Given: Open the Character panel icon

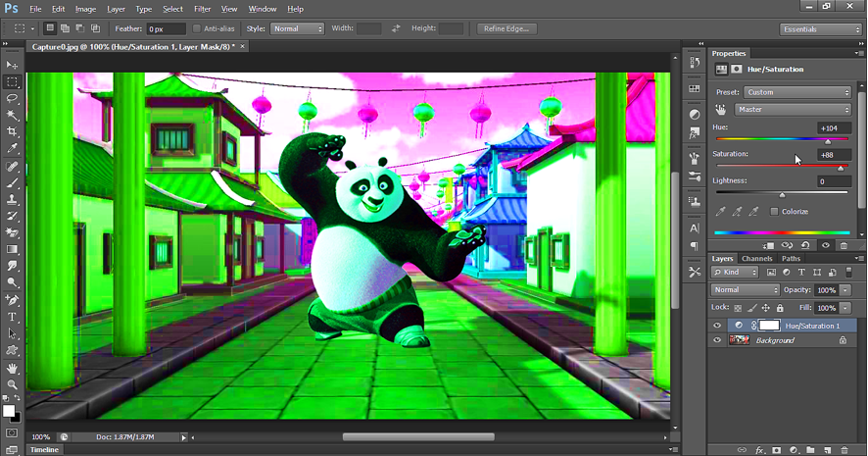Looking at the screenshot, I should [x=695, y=228].
